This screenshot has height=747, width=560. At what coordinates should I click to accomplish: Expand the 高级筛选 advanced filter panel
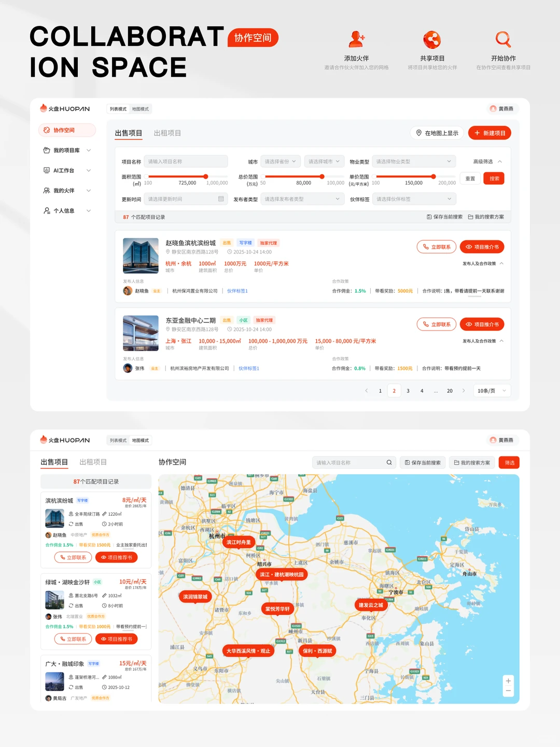(484, 161)
